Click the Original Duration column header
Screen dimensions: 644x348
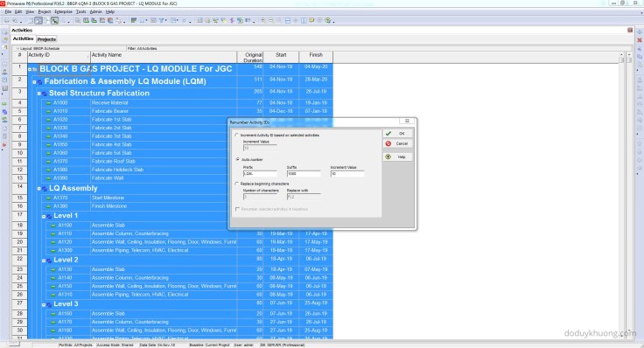click(x=250, y=57)
